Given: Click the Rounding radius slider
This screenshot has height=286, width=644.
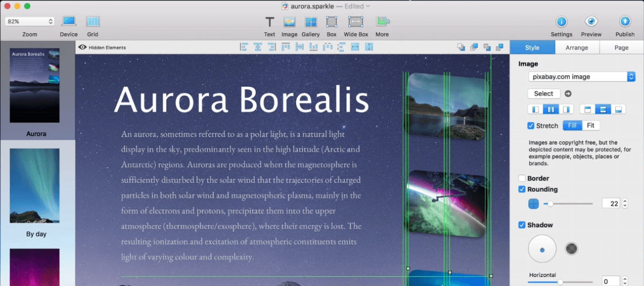Looking at the screenshot, I should pos(571,204).
